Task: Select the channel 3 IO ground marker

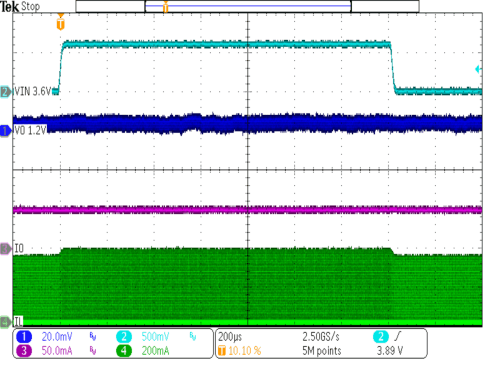Action: [x=6, y=249]
